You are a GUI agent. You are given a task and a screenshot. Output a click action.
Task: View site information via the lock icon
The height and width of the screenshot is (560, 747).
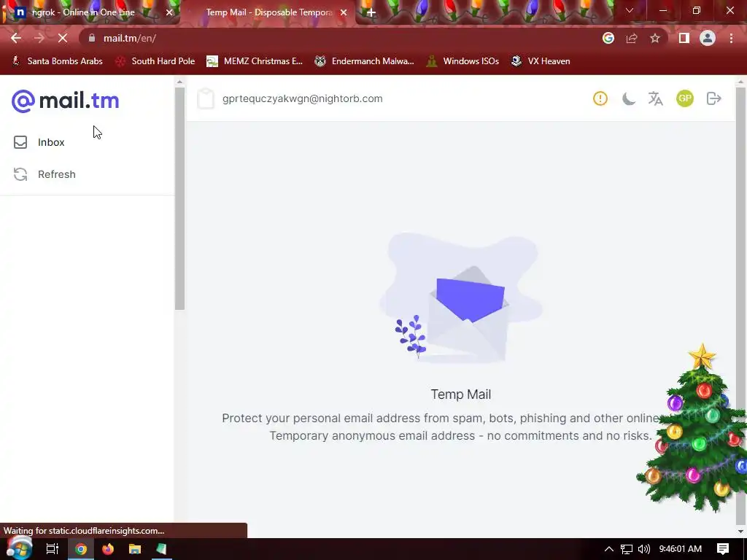click(91, 38)
